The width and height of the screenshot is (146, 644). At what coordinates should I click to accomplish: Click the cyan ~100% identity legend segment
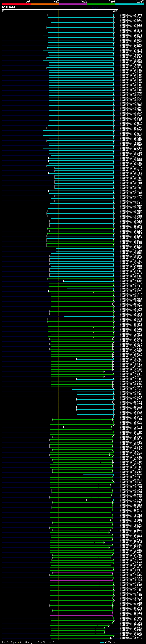130,4
